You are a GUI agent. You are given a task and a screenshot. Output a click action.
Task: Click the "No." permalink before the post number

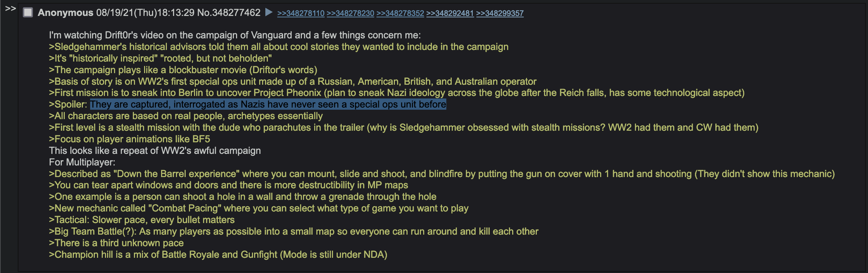204,13
